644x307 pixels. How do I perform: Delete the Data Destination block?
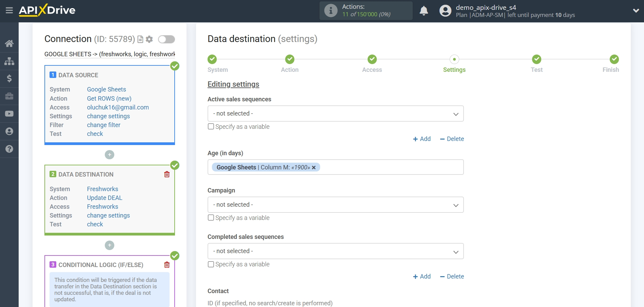click(167, 174)
